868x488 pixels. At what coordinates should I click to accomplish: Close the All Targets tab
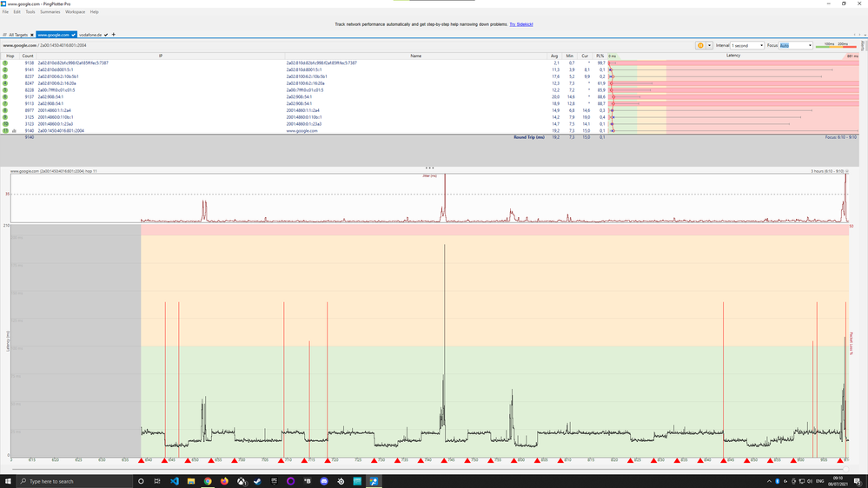click(33, 35)
